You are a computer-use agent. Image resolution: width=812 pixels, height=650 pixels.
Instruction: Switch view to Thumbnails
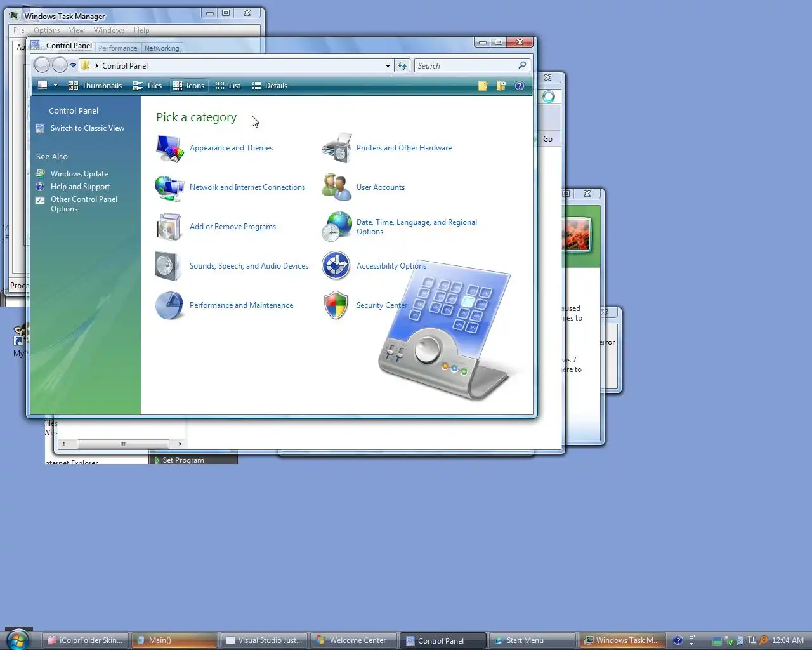pyautogui.click(x=95, y=86)
